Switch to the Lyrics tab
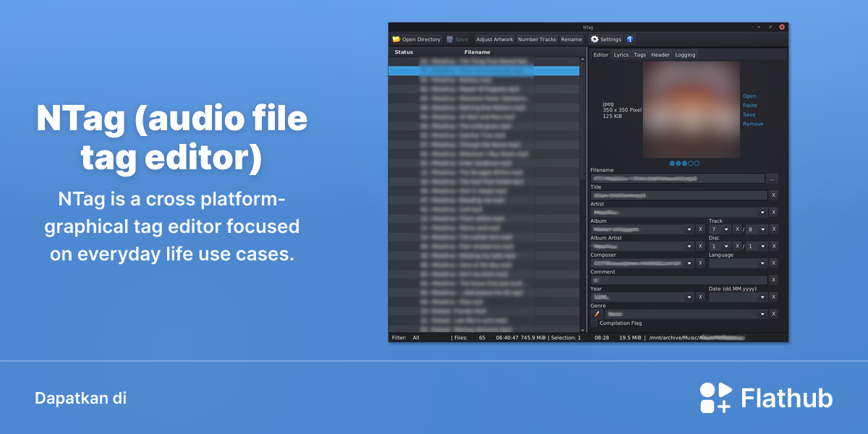The width and height of the screenshot is (868, 434). 621,55
